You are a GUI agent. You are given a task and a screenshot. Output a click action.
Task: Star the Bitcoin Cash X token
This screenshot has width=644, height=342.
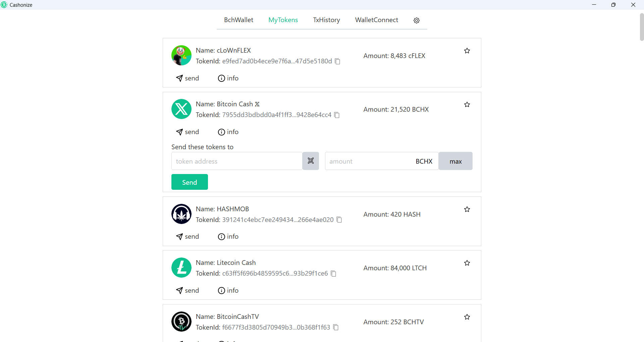pyautogui.click(x=467, y=105)
